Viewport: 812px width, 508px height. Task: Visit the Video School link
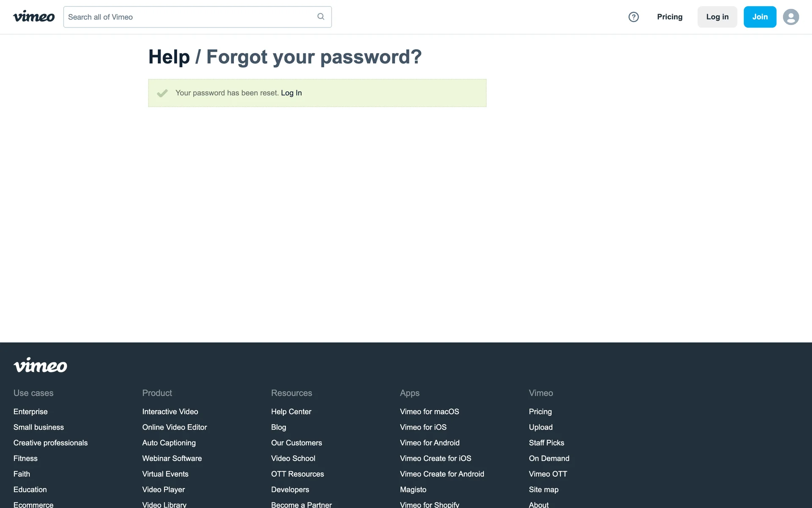pyautogui.click(x=293, y=458)
